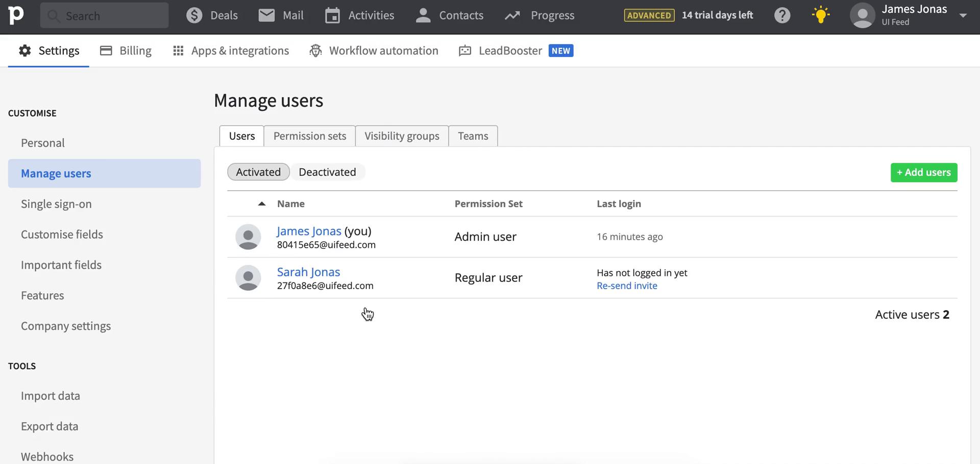Click the Apps grid icon
This screenshot has width=980, height=464.
pos(178,50)
